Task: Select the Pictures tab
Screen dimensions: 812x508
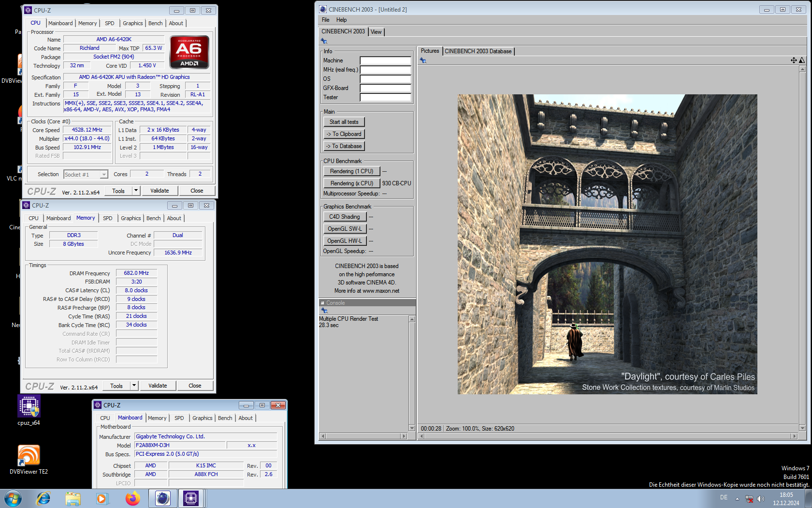Action: click(x=430, y=51)
